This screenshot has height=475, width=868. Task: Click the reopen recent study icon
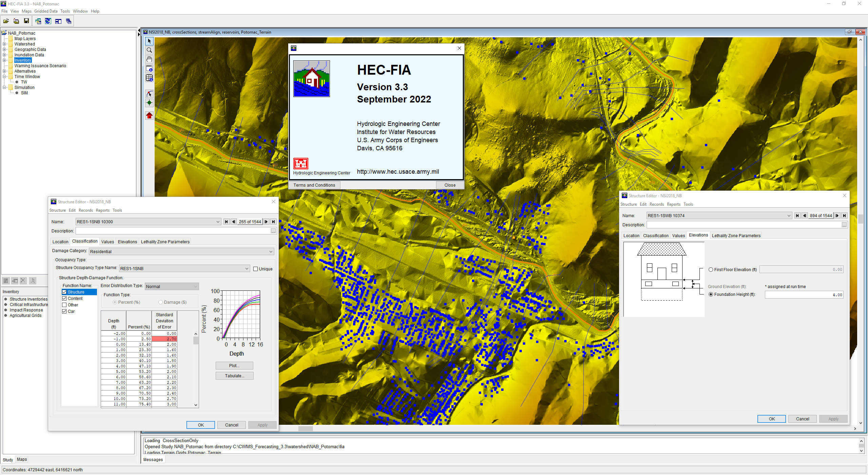pyautogui.click(x=16, y=21)
